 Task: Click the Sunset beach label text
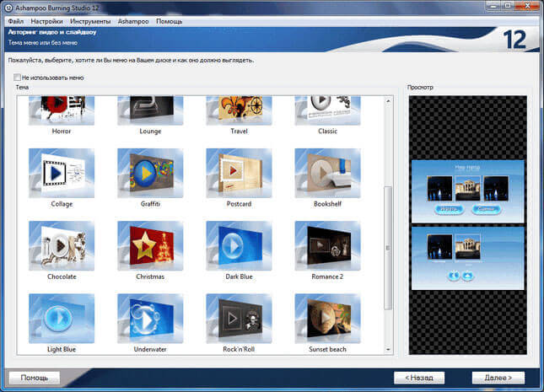point(327,349)
